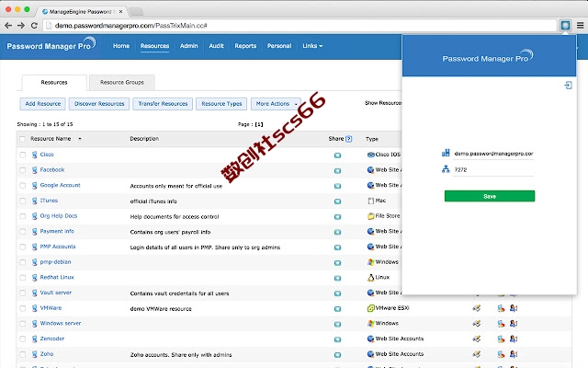Open the Audit menu
Screen dimensions: 588x368
coord(217,46)
